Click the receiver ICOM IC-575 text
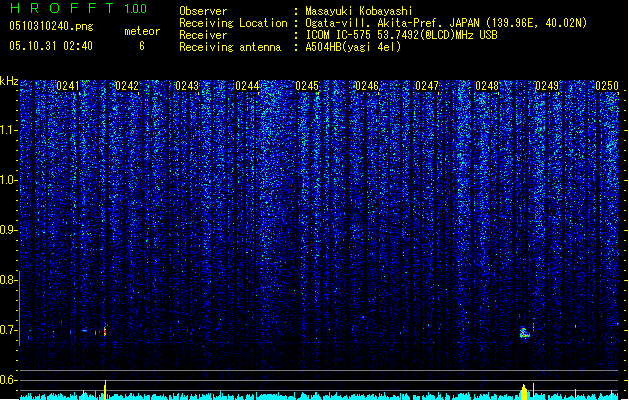This screenshot has width=629, height=400. tap(401, 35)
